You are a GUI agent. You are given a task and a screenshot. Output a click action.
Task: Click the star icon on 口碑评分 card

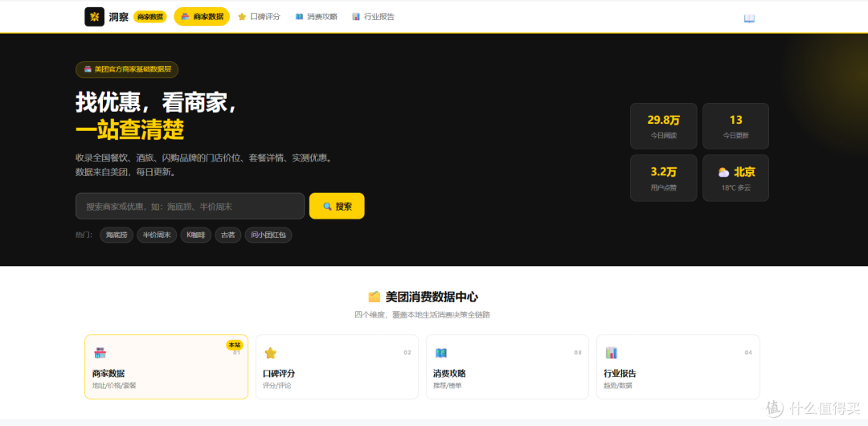270,353
